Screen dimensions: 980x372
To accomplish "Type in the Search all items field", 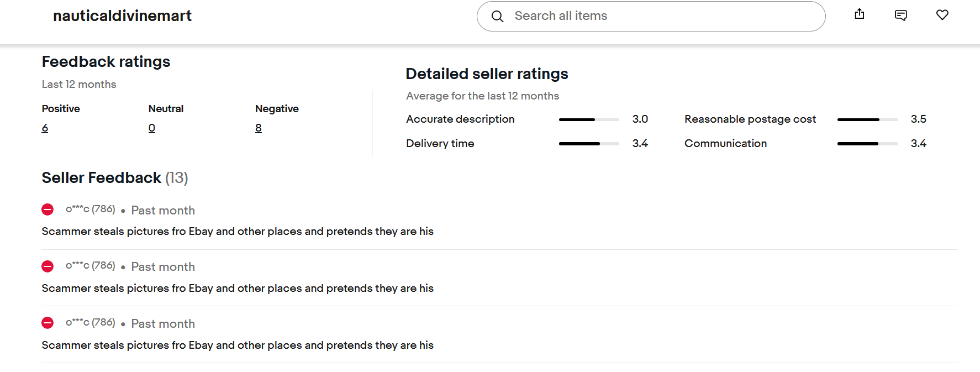I will click(x=663, y=16).
